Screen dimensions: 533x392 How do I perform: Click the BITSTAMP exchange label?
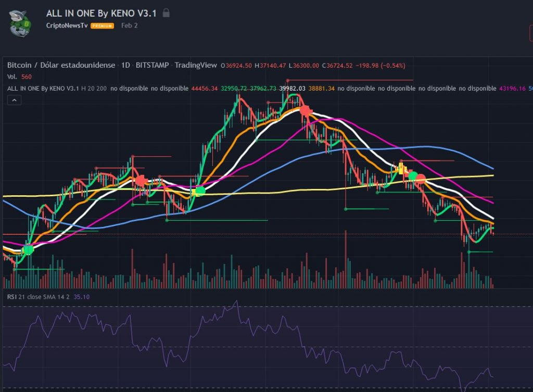tap(152, 65)
